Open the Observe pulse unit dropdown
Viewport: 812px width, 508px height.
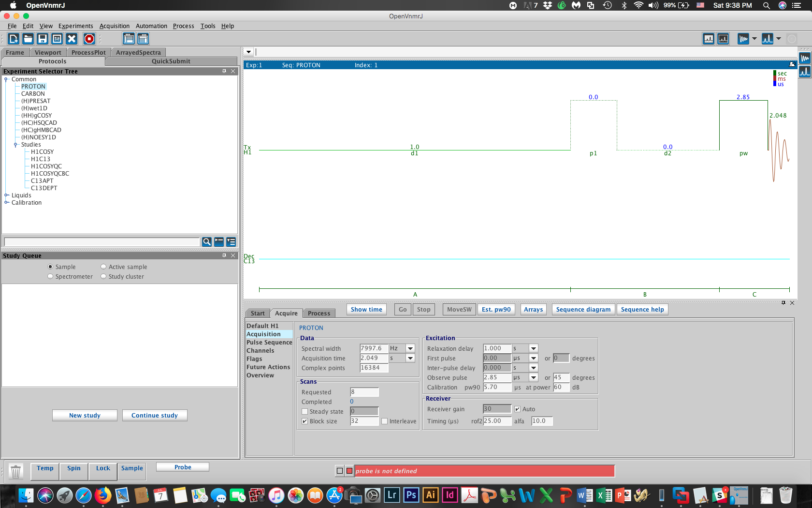[534, 377]
